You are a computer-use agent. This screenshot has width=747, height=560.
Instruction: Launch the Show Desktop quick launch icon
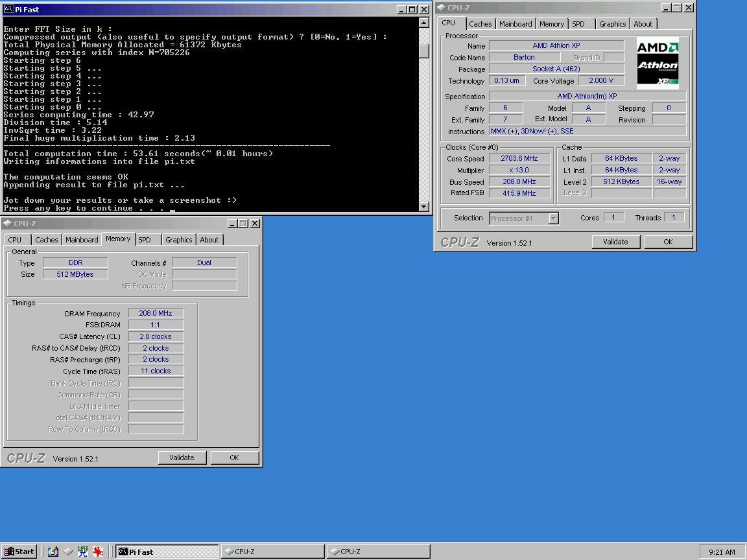[53, 552]
